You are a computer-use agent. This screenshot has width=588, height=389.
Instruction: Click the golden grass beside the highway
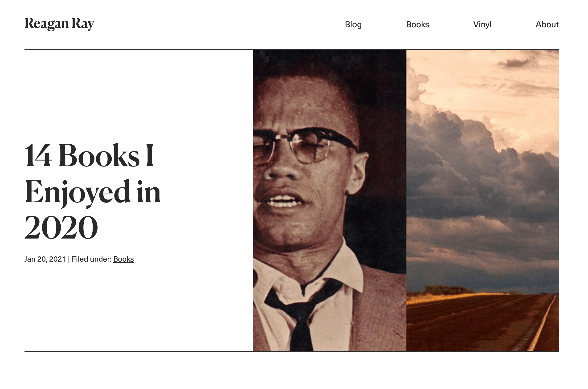[x=442, y=298]
